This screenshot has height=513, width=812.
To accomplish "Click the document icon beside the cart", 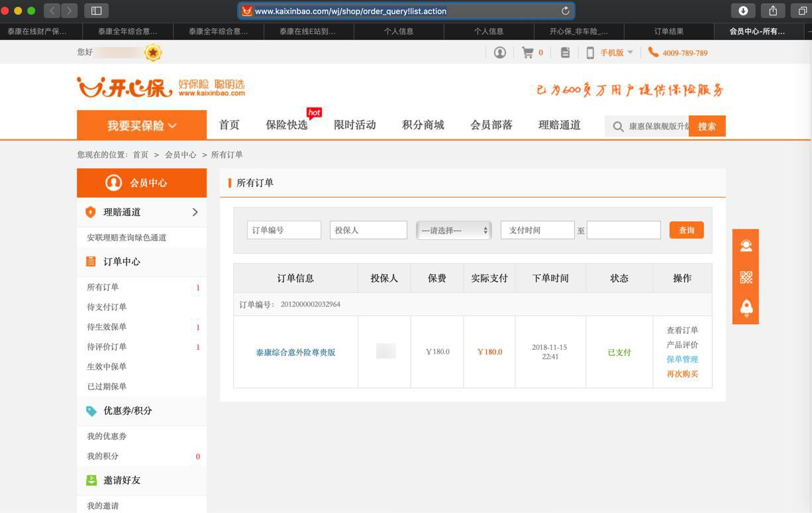I will point(565,52).
